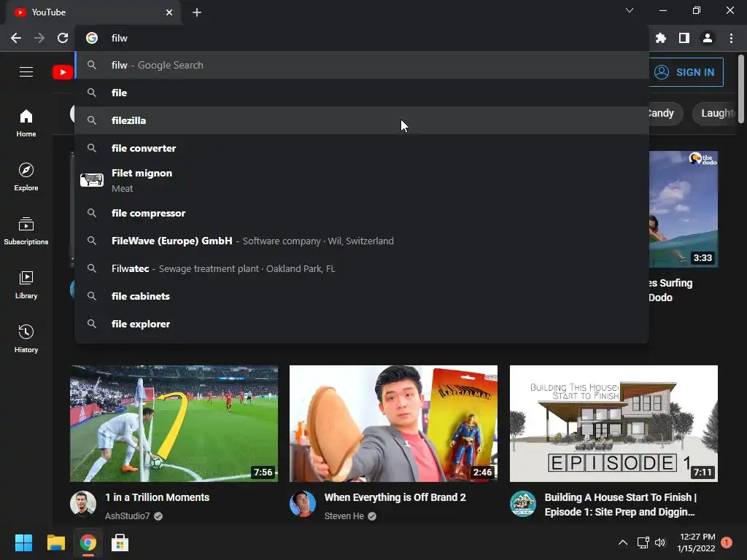Screen dimensions: 747x560
Task: Select 'file explorer' suggestion
Action: click(362, 324)
